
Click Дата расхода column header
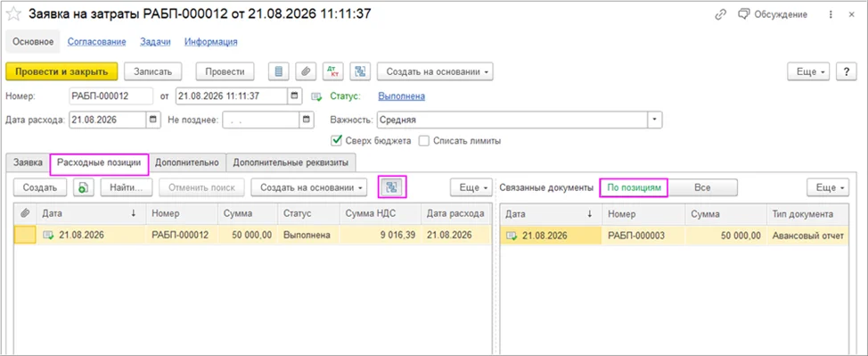tap(455, 213)
